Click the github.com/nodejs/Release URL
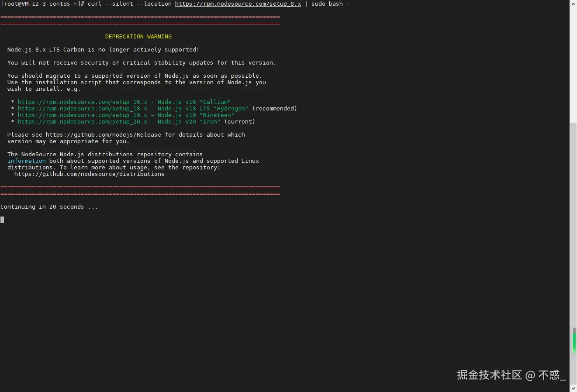 (x=104, y=134)
